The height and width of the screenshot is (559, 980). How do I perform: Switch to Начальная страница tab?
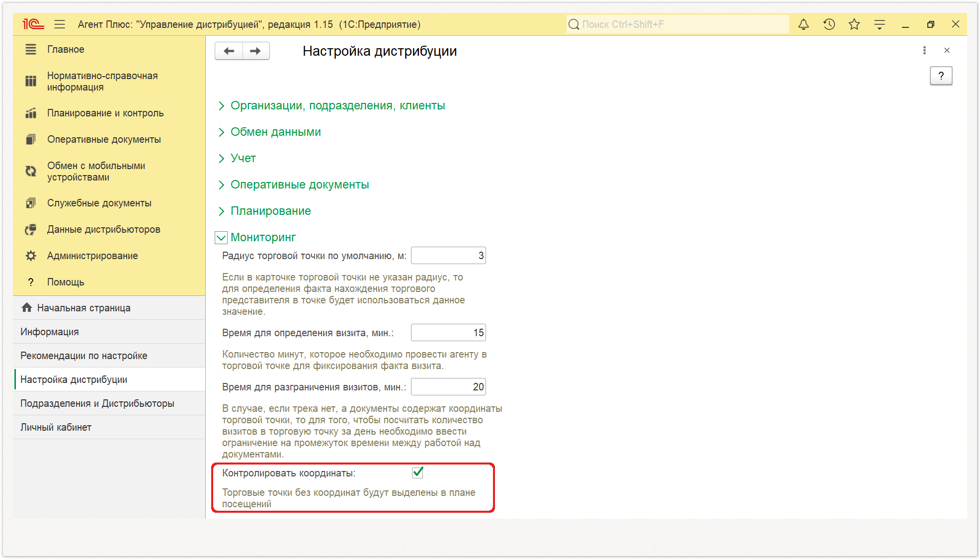click(109, 308)
